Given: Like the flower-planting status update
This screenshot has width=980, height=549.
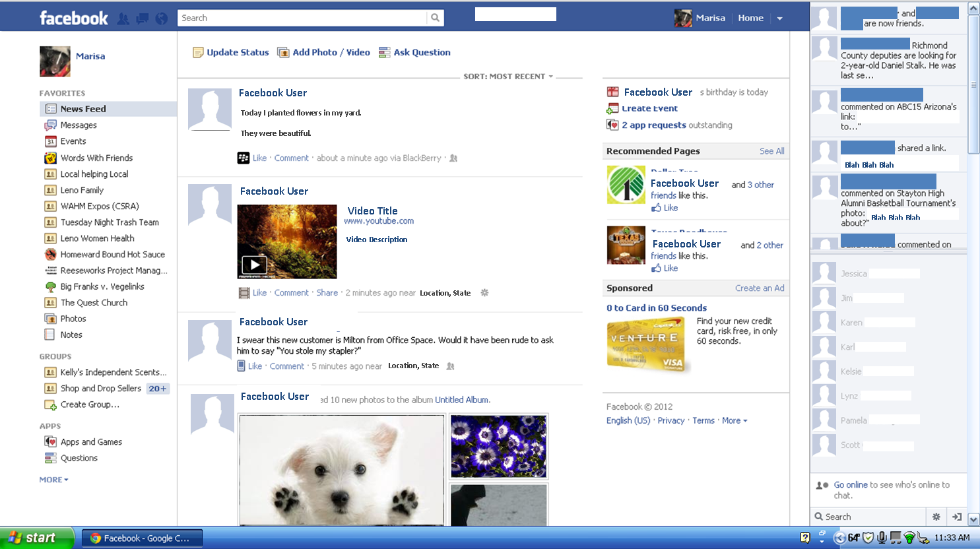Looking at the screenshot, I should (x=259, y=158).
